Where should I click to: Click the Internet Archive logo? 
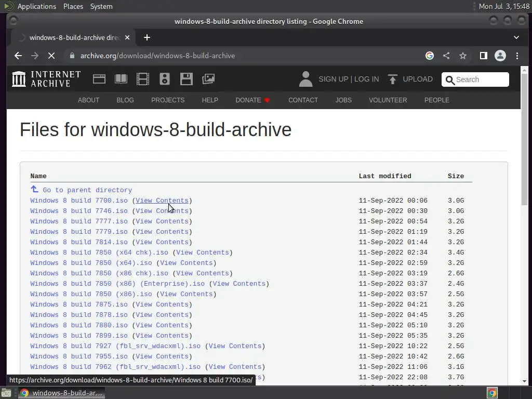tap(46, 79)
